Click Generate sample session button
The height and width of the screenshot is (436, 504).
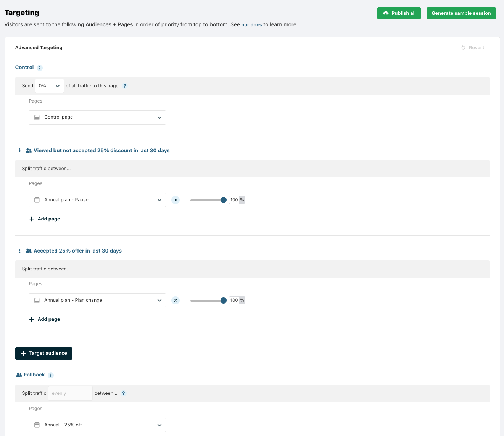[x=461, y=13]
